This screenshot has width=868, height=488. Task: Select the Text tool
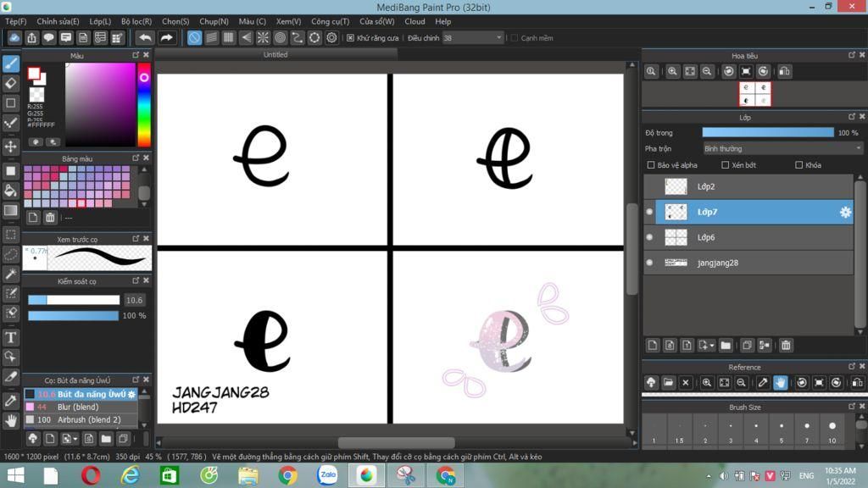click(x=10, y=337)
